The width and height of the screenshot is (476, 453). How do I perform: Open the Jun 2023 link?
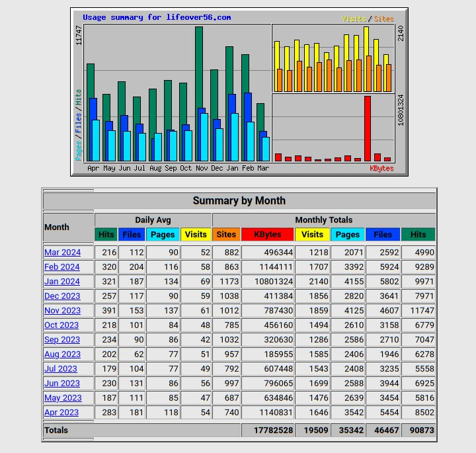61,384
